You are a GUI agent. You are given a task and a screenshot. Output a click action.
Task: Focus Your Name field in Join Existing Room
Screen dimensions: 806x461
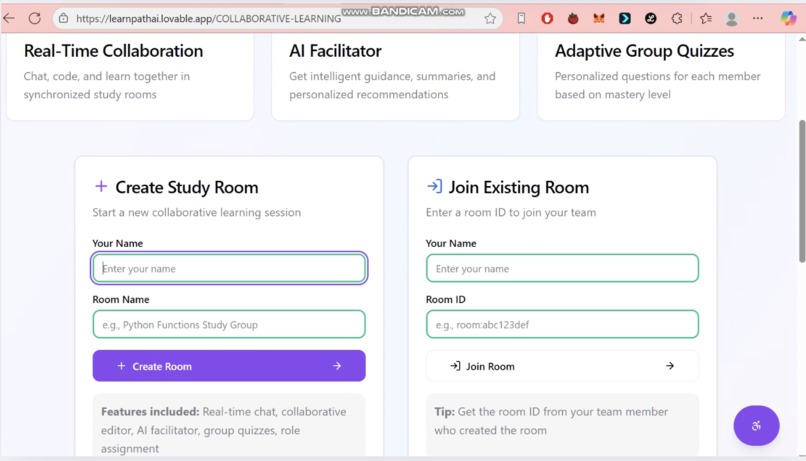click(562, 268)
